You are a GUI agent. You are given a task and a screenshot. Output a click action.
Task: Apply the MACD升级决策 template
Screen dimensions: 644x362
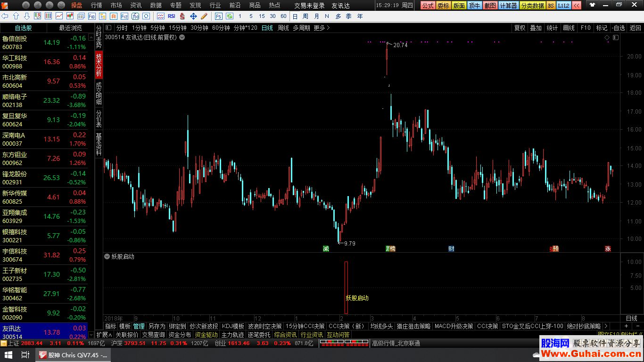click(454, 326)
